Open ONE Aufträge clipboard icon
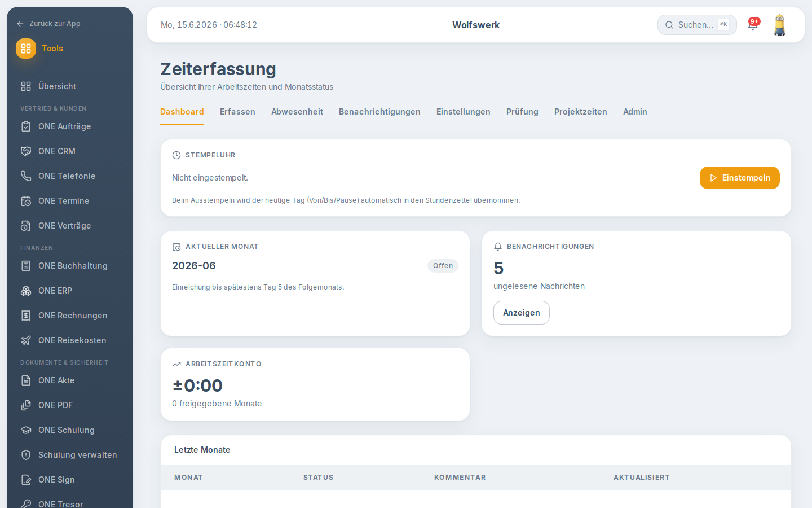 point(26,126)
